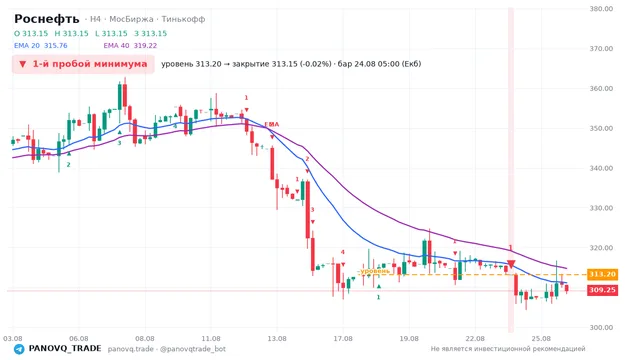Click price axis label "380.00"

(601, 9)
